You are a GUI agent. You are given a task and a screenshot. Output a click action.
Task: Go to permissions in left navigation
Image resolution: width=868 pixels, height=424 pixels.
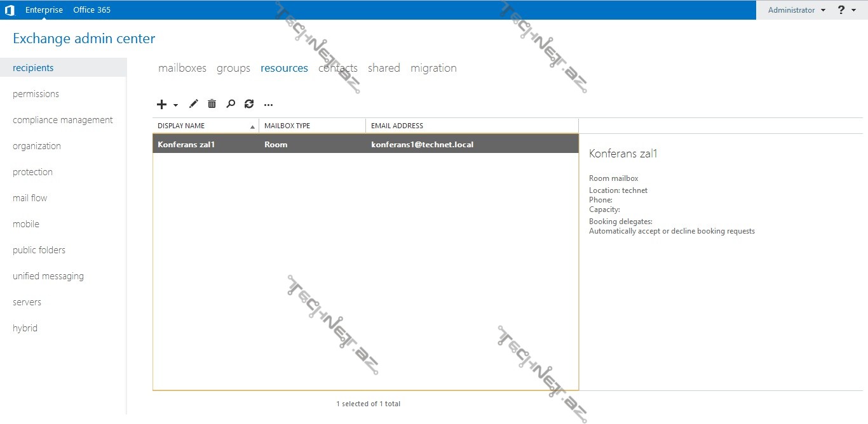(36, 94)
